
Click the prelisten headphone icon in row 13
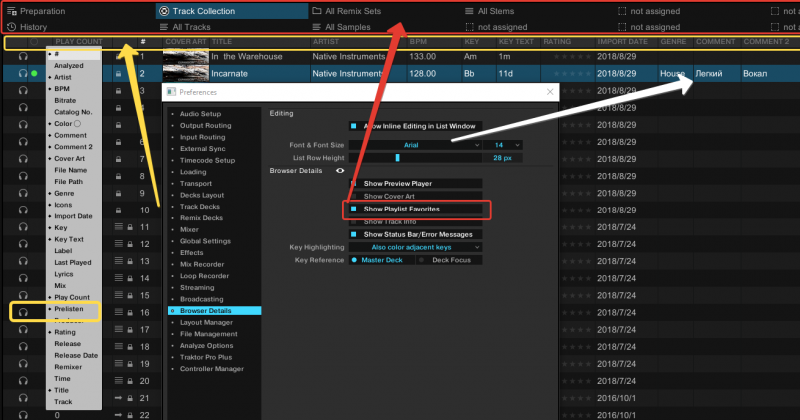23,261
